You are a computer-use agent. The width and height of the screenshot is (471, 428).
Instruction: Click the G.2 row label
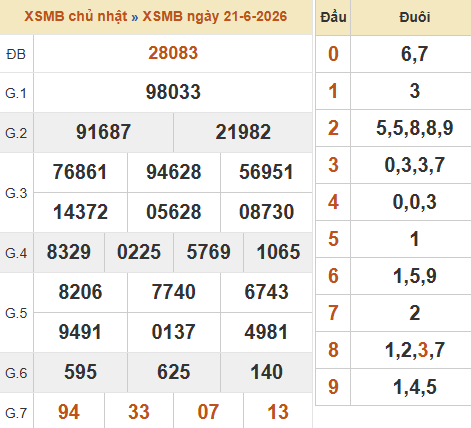tap(16, 133)
